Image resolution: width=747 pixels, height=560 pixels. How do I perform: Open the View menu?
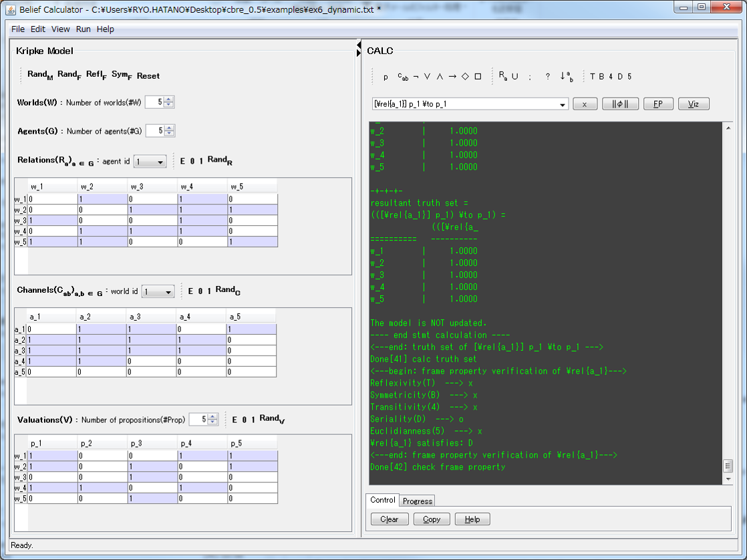coord(61,29)
